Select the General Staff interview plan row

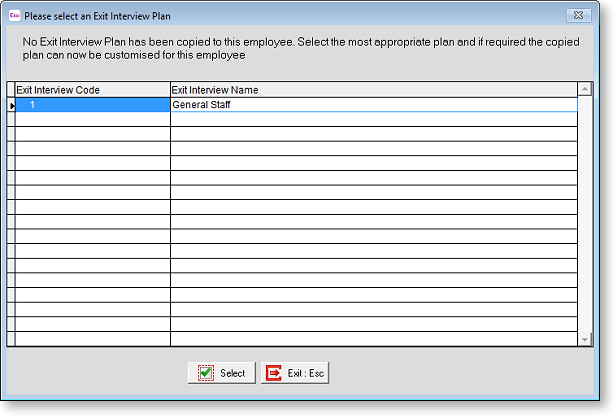pos(374,104)
